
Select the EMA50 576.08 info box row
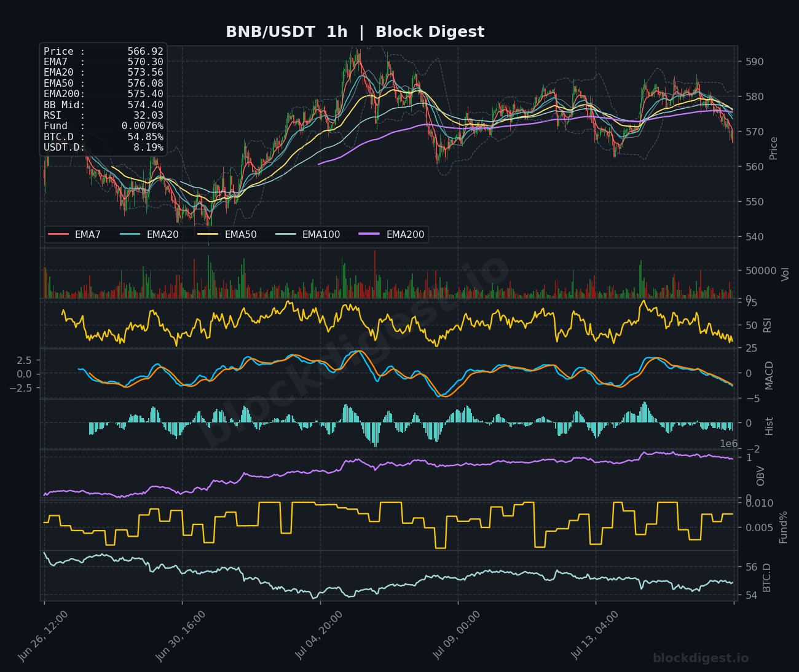103,84
